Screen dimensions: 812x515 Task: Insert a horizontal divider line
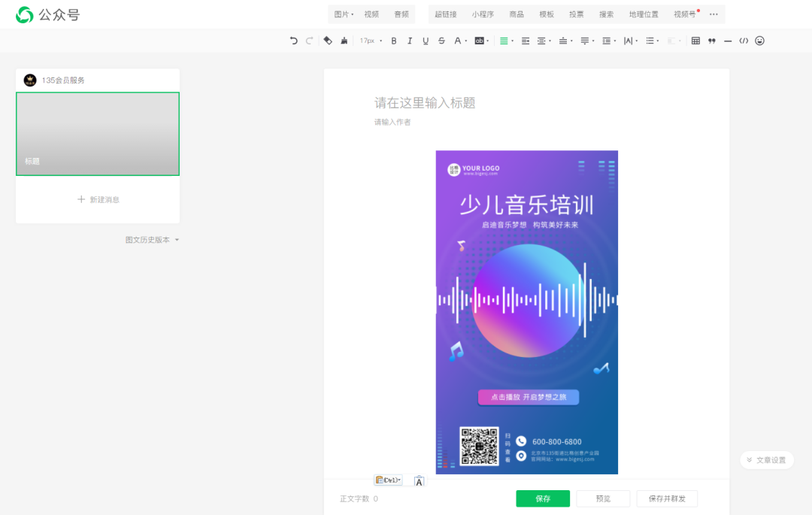(727, 41)
